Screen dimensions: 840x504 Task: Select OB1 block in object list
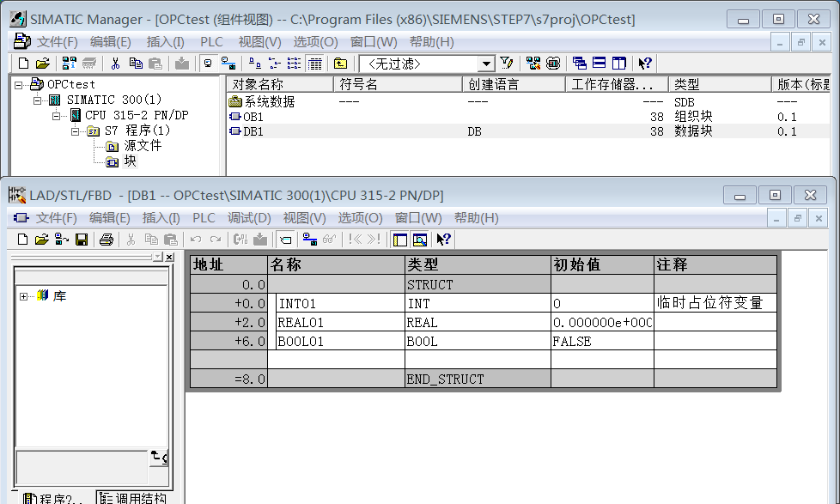click(253, 117)
